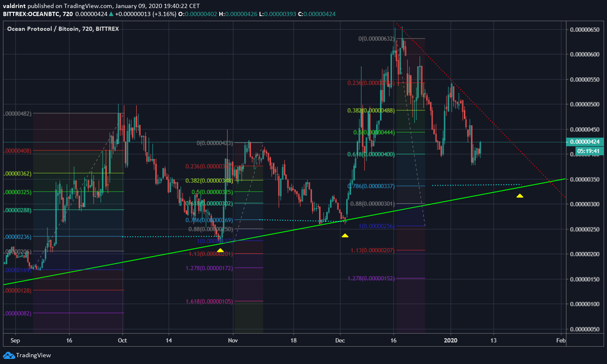Click the yellow triangle marker under December low
The height and width of the screenshot is (364, 607).
click(345, 235)
